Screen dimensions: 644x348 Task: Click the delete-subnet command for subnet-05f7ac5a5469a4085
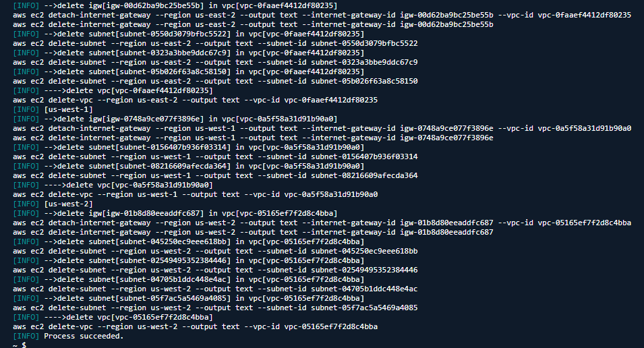point(215,308)
